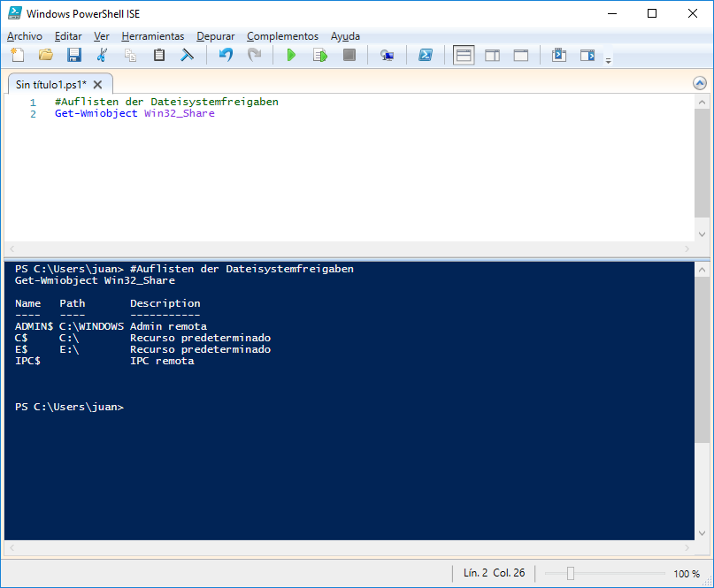Click the zoom slider thumb in status bar
Screen dimensions: 714x588
571,574
